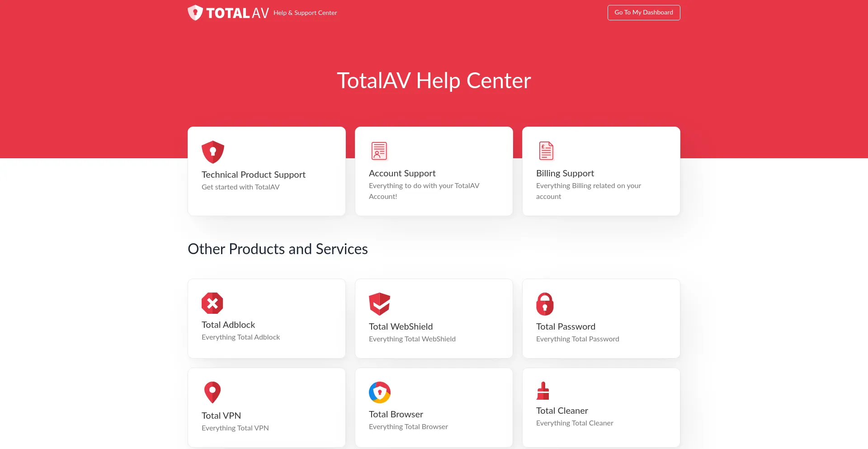Image resolution: width=868 pixels, height=449 pixels.
Task: Go to My Dashboard button
Action: click(644, 13)
